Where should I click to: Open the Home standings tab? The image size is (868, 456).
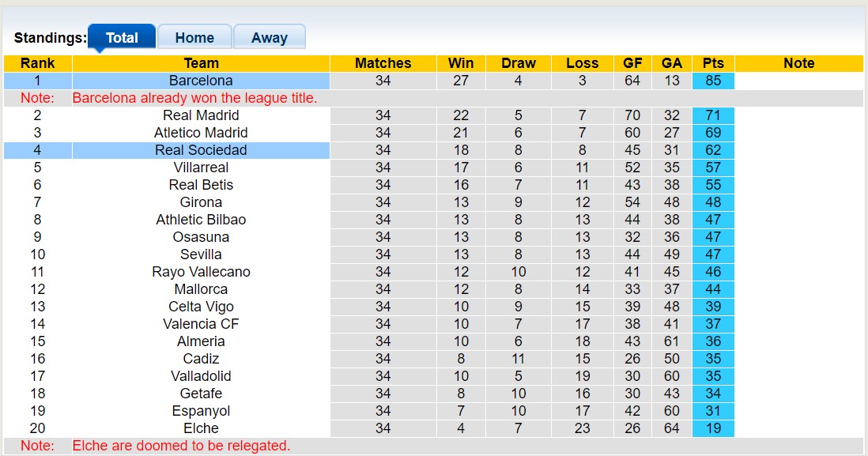[194, 37]
